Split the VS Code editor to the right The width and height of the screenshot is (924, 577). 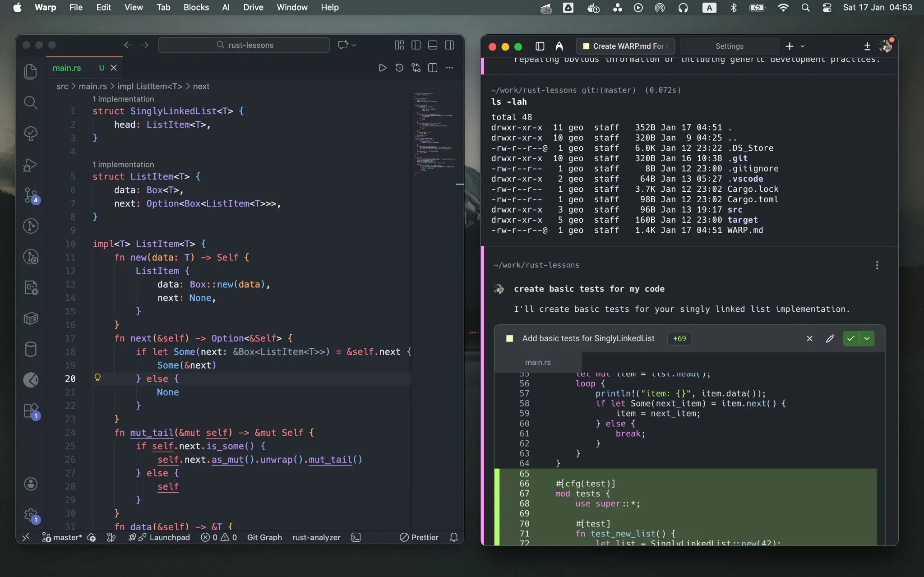tap(433, 68)
